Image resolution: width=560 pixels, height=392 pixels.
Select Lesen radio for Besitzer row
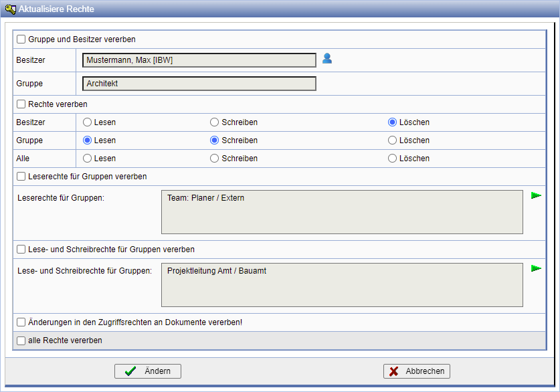tap(87, 122)
